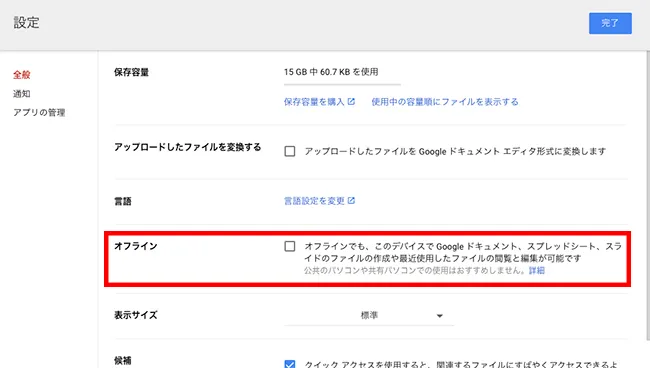Open the 詳細 link under オフライン

[537, 271]
